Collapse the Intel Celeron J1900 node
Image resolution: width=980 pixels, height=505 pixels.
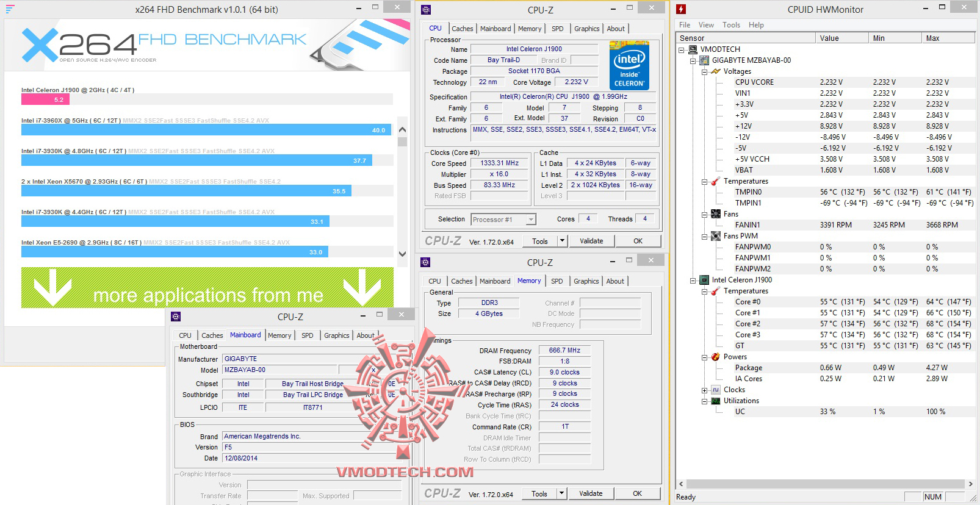pos(693,281)
